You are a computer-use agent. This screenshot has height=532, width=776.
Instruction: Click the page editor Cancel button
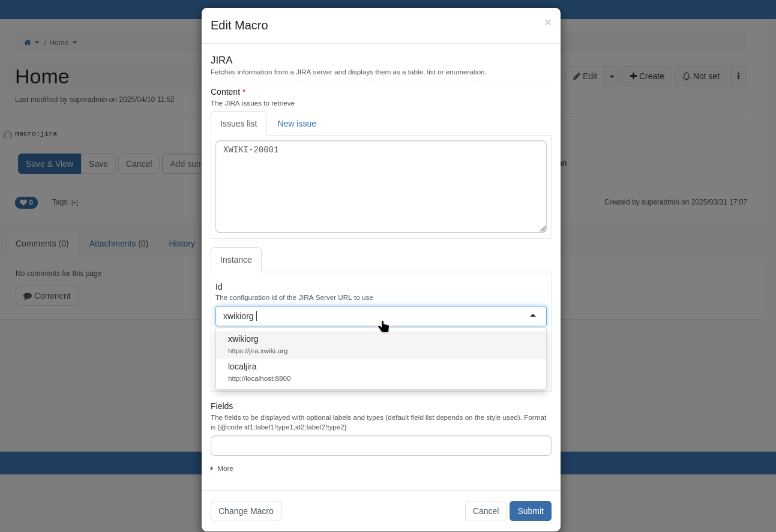[x=139, y=164]
